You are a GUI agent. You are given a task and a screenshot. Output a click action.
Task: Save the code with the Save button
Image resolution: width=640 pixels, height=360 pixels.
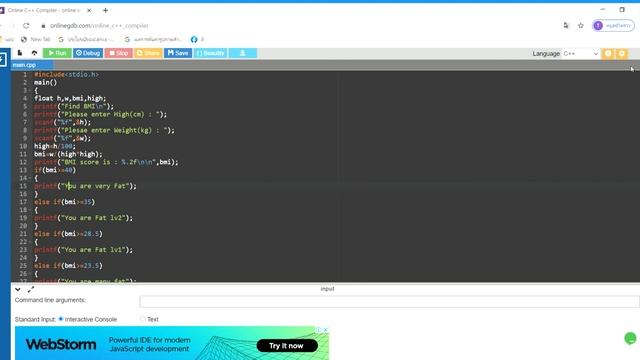click(178, 53)
